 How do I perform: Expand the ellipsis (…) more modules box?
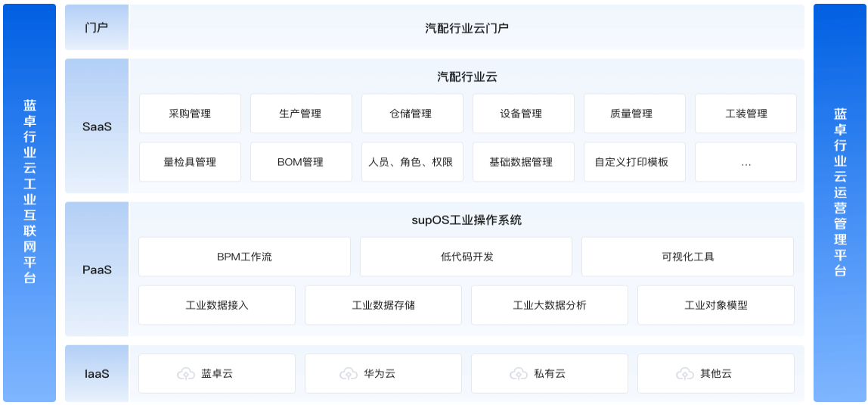(x=746, y=162)
